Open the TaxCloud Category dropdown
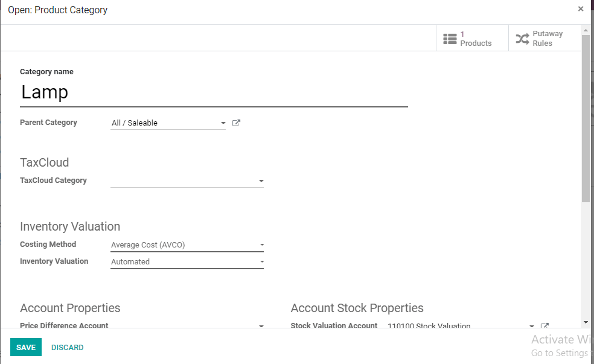Screen dimensions: 594x364 click(x=261, y=180)
